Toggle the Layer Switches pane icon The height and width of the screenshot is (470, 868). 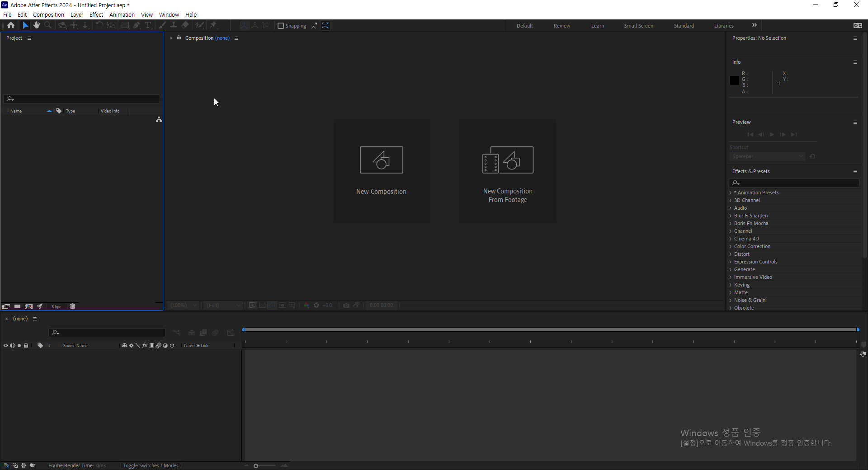(x=6, y=465)
